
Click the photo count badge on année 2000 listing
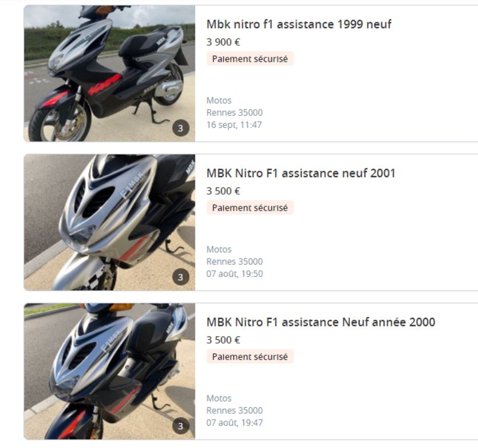tap(180, 426)
